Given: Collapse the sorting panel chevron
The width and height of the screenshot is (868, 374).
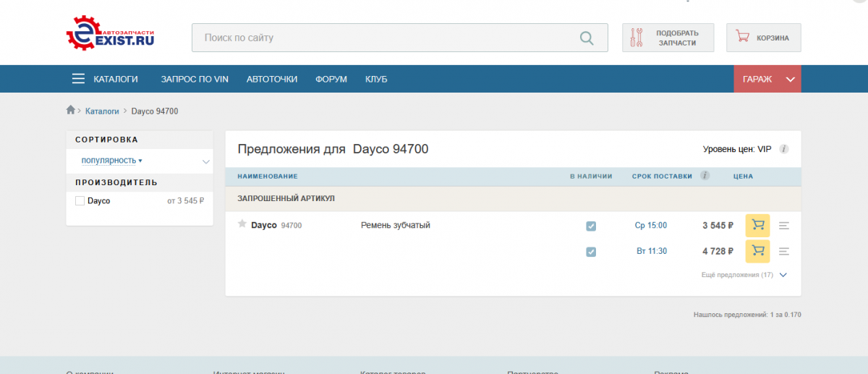Looking at the screenshot, I should [206, 161].
